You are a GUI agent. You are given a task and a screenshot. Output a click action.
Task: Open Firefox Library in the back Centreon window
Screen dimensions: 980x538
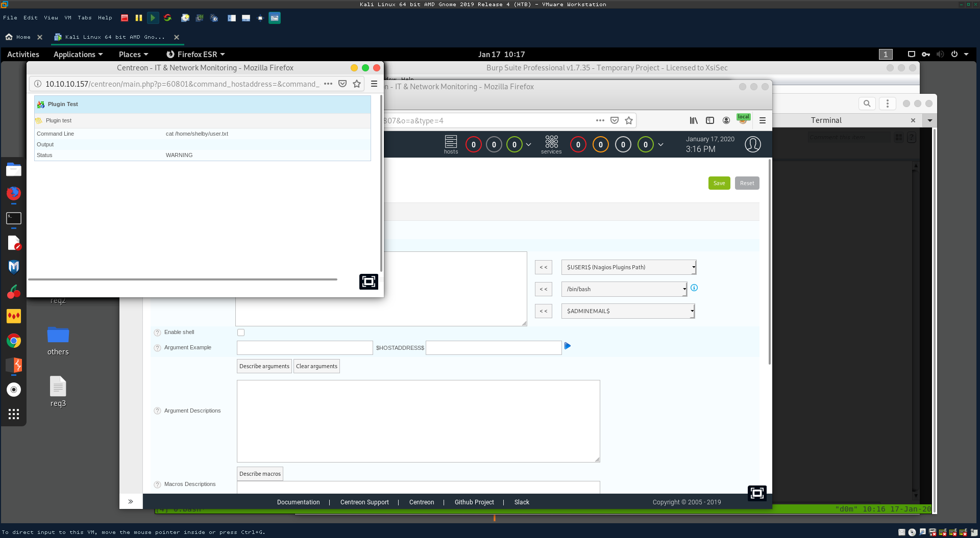[x=694, y=120]
